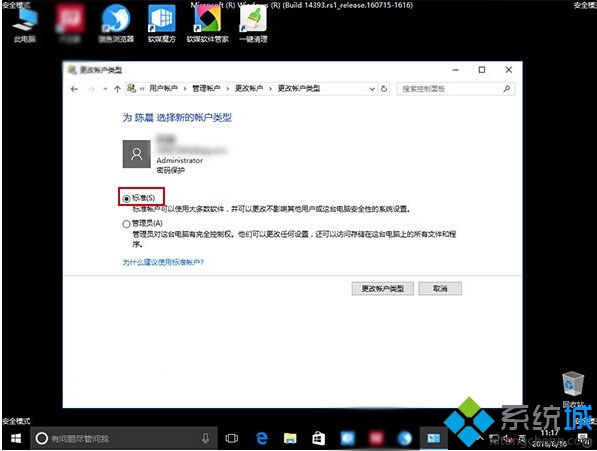Go to 管理帐户 in the breadcrumb
Viewport: 597px width, 451px height.
(x=206, y=88)
